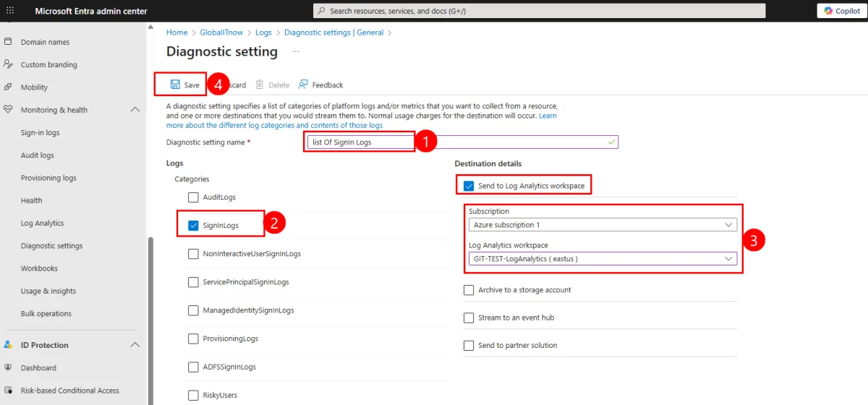The width and height of the screenshot is (868, 405).
Task: Open the app launcher waffle icon
Action: coord(9,11)
